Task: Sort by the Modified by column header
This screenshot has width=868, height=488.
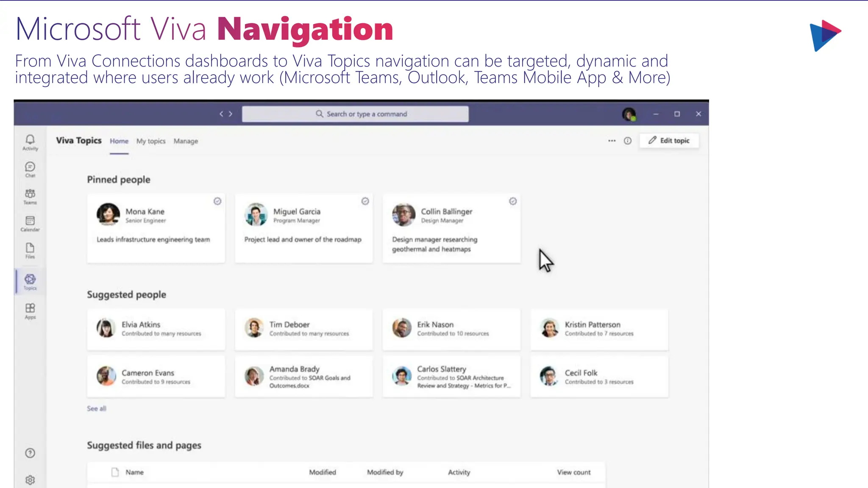Action: 385,472
